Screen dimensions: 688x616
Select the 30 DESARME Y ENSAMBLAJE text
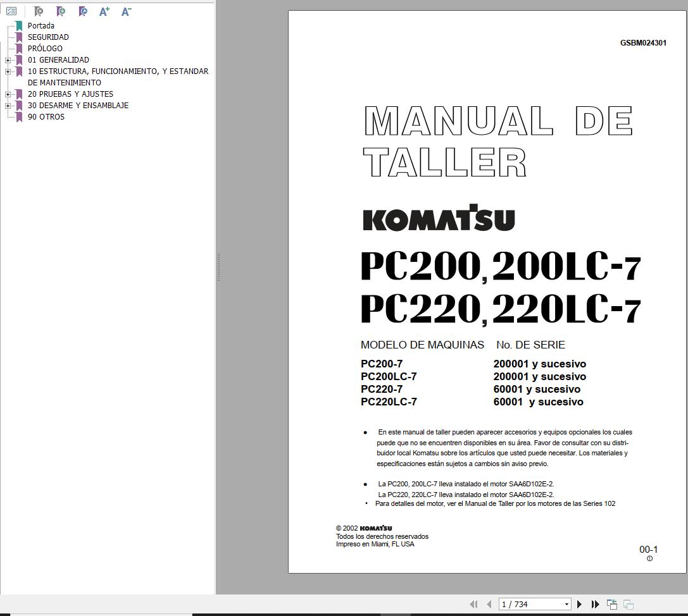[x=78, y=106]
